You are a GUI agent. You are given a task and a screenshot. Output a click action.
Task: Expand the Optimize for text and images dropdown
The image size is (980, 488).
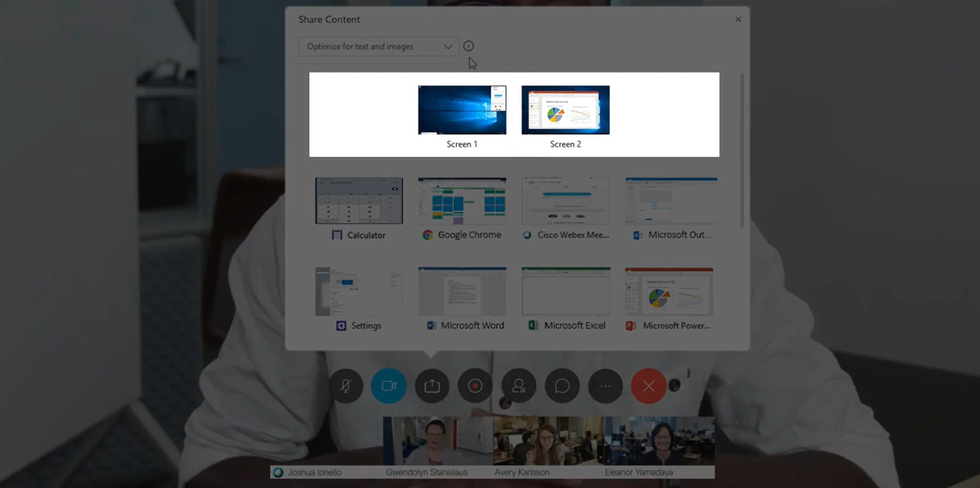coord(379,46)
